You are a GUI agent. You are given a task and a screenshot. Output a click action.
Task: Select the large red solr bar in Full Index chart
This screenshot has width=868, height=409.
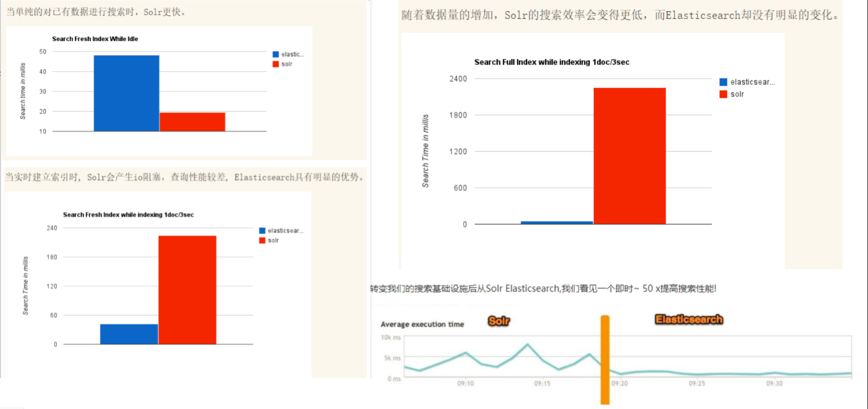[x=629, y=156]
